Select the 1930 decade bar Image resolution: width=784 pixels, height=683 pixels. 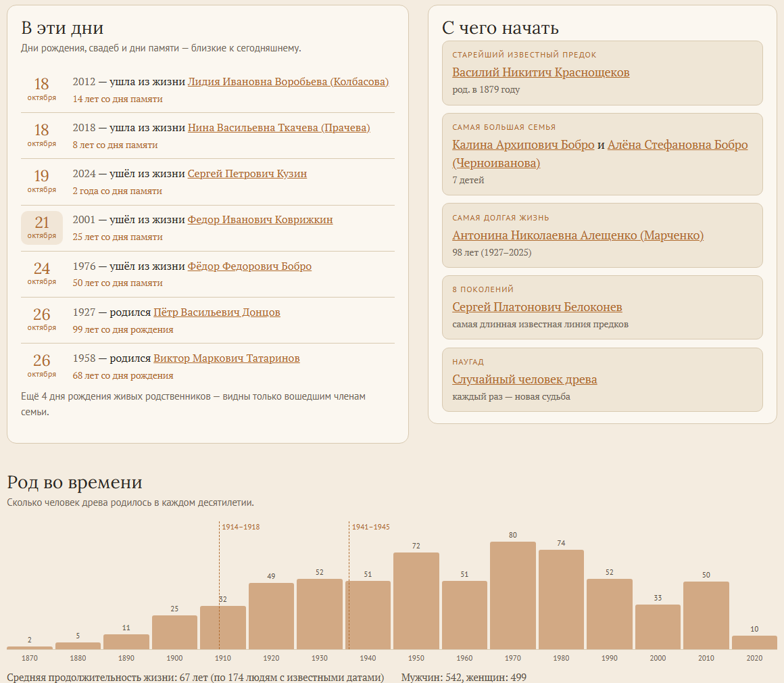320,615
